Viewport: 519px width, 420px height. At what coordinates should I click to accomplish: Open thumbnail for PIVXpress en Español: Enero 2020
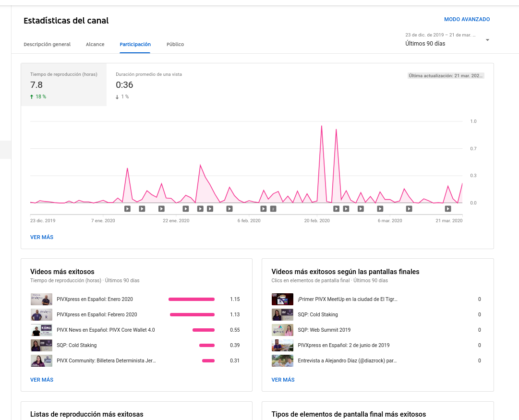coord(41,299)
